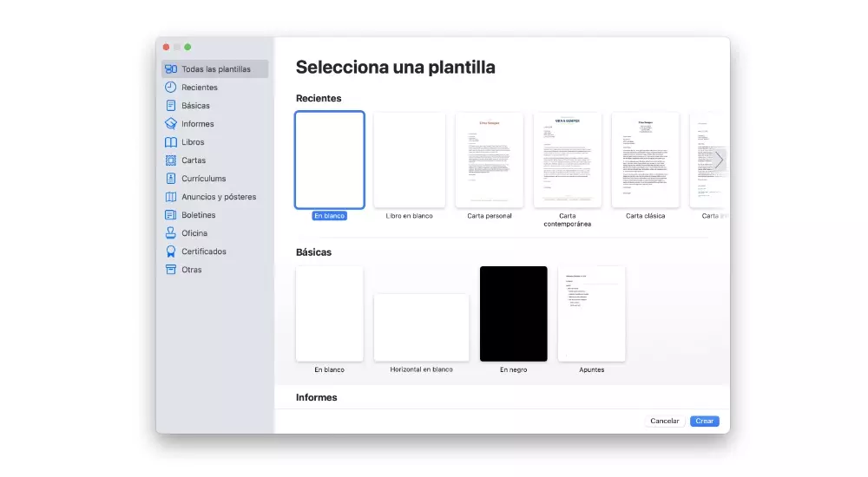Select the Horizontal en blanco template
Screen dimensions: 868x477
coord(421,327)
